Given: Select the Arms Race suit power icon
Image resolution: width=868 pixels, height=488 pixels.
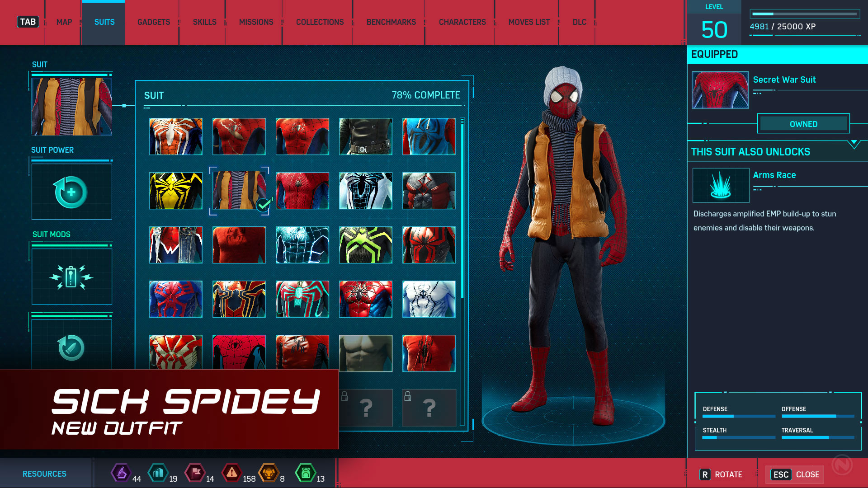Looking at the screenshot, I should (721, 185).
